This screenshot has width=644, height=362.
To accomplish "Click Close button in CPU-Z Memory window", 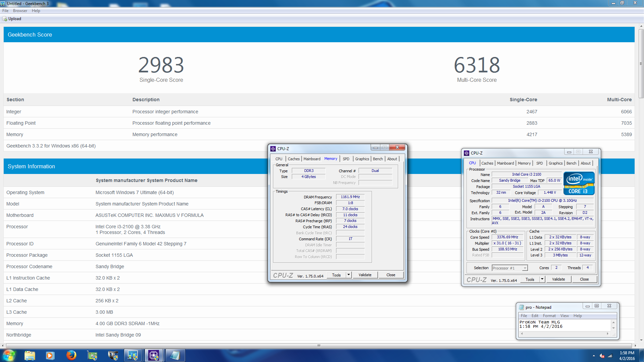I will (391, 275).
